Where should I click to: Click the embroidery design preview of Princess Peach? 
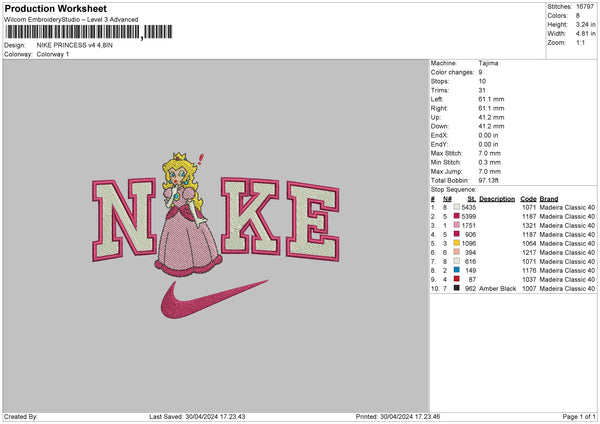coord(187,215)
